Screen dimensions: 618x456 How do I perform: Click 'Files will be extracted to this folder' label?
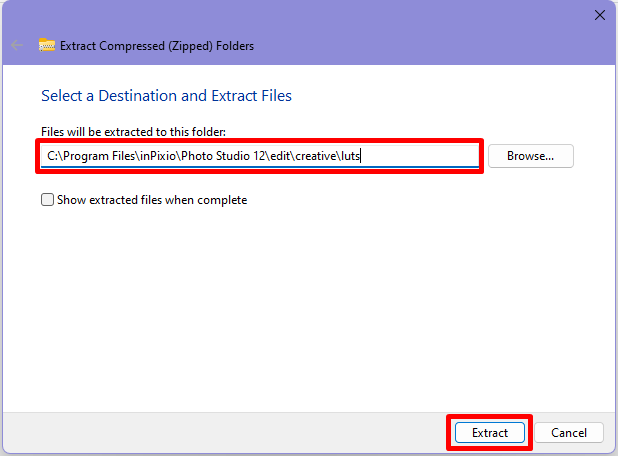point(133,132)
